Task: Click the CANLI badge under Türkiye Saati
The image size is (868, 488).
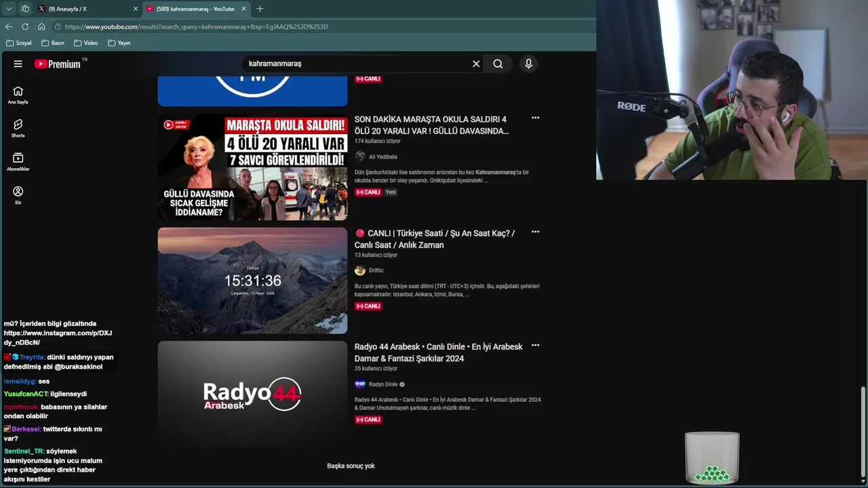Action: point(368,306)
